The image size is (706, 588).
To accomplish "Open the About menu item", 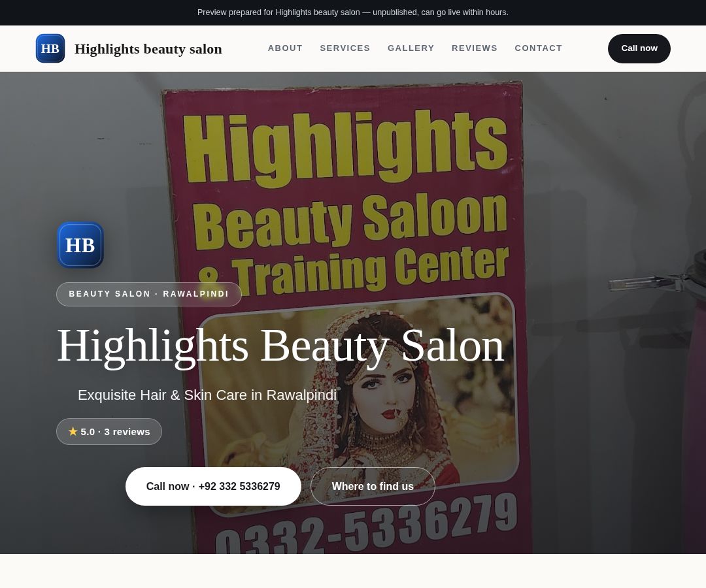I will click(285, 48).
